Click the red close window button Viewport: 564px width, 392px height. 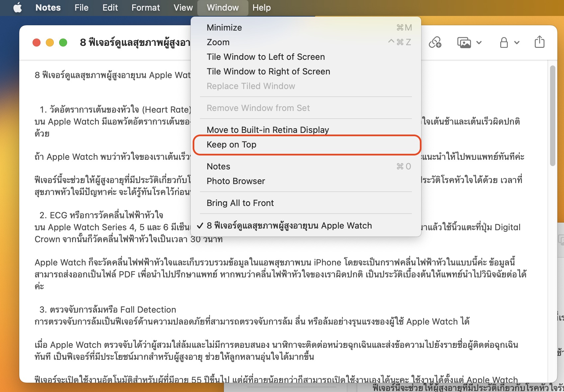pyautogui.click(x=37, y=43)
